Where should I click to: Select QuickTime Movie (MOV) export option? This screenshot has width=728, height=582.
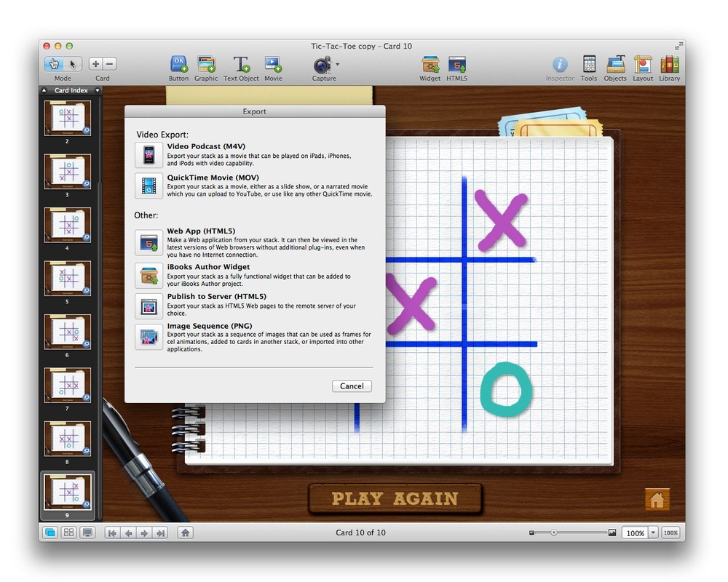click(149, 186)
